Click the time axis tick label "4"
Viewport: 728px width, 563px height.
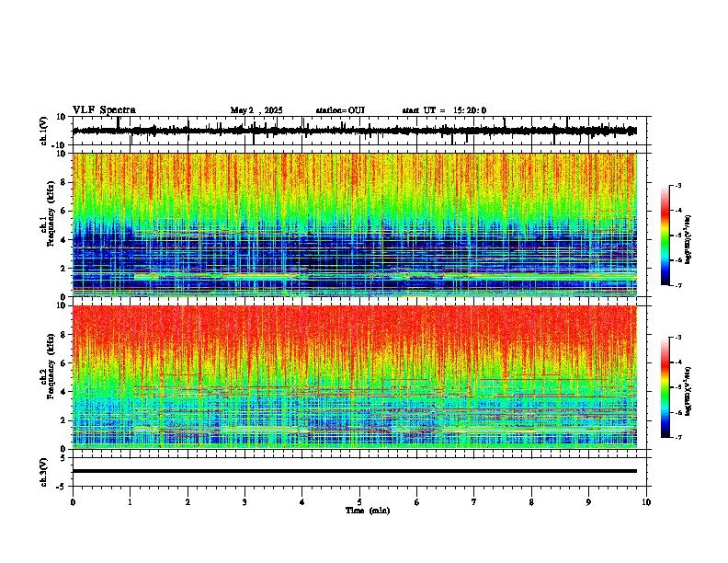click(x=302, y=502)
